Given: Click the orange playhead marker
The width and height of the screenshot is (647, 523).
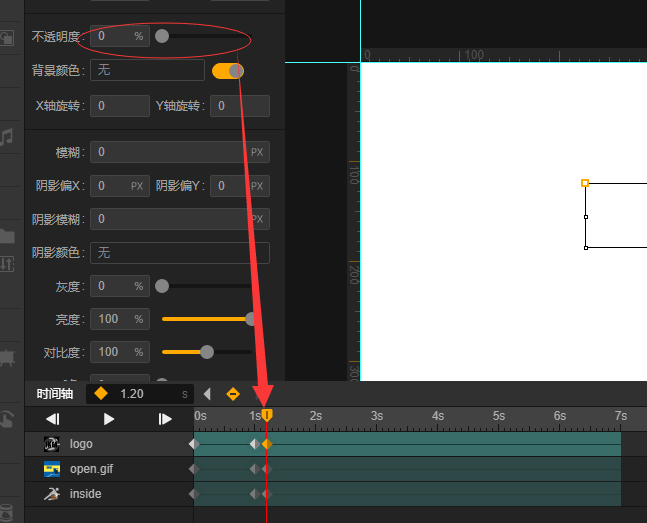Looking at the screenshot, I should [267, 415].
